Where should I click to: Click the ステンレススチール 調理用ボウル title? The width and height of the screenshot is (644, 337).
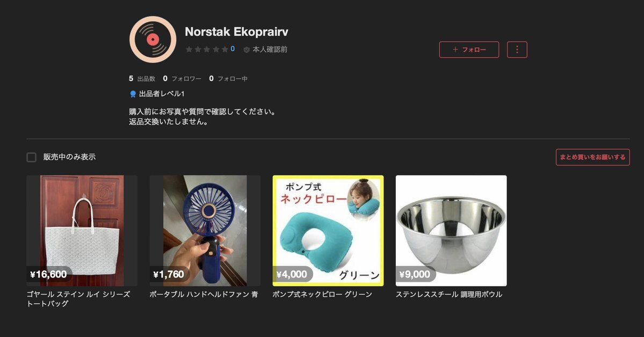click(449, 294)
